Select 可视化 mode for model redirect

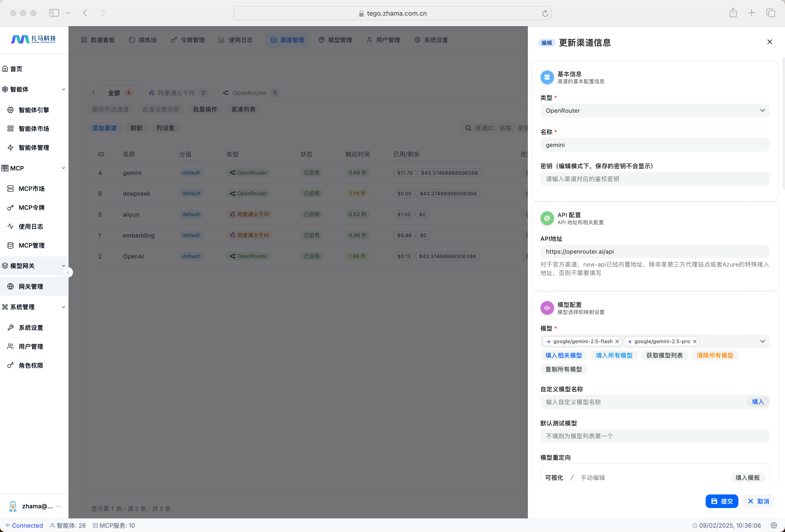tap(554, 478)
